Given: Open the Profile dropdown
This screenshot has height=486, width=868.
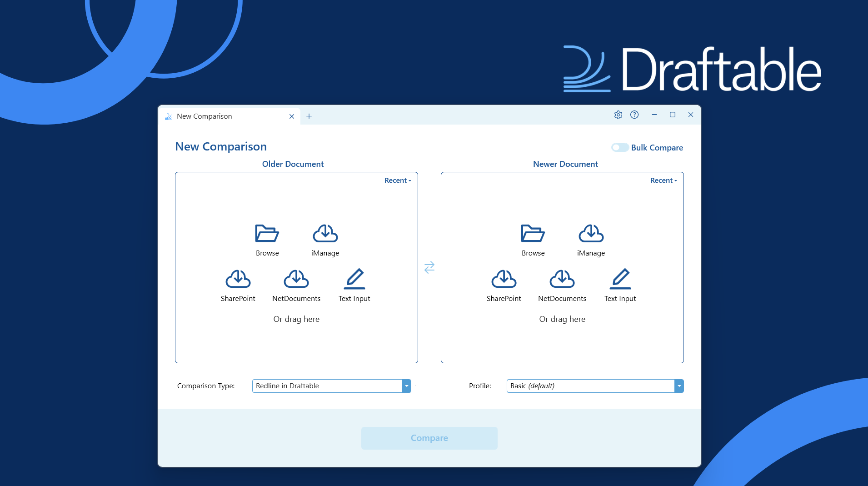Looking at the screenshot, I should pos(679,386).
